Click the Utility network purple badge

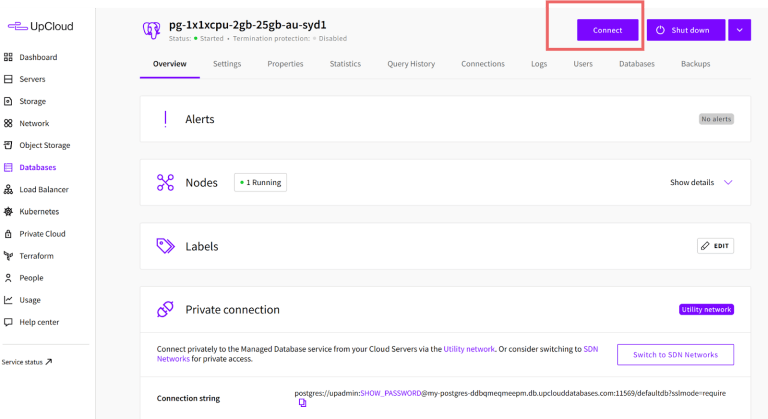point(706,309)
